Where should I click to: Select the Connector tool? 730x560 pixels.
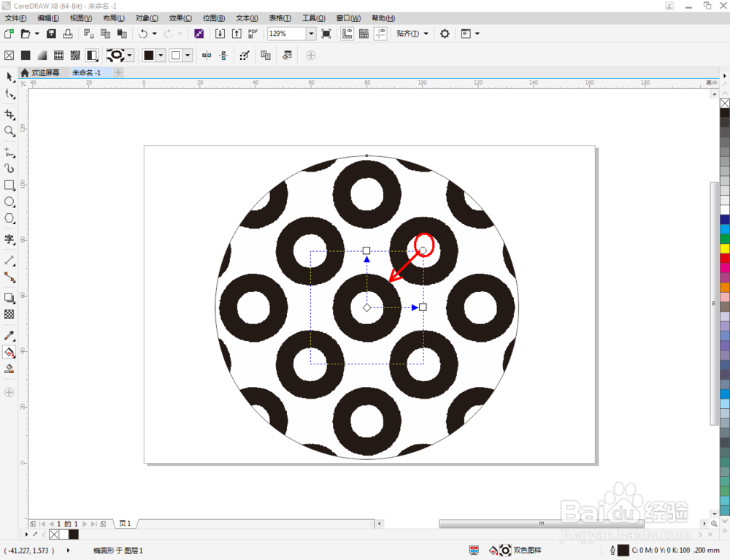click(9, 277)
